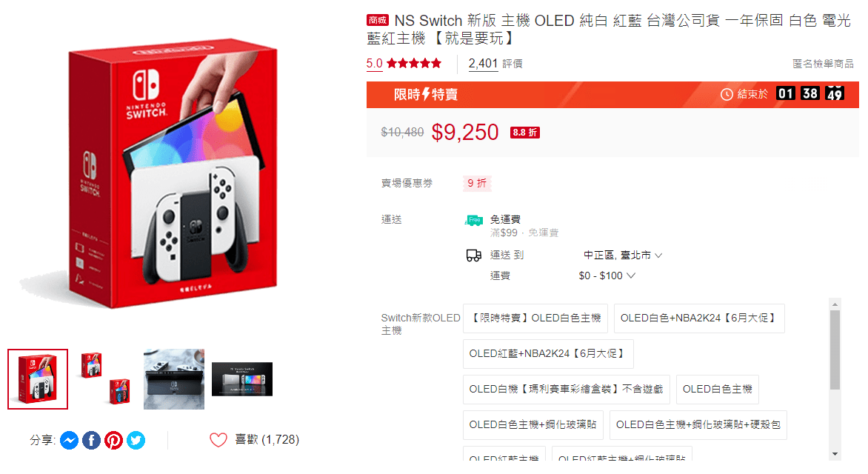868x474 pixels.
Task: Click the 9折 shop coupon tag
Action: click(x=477, y=183)
